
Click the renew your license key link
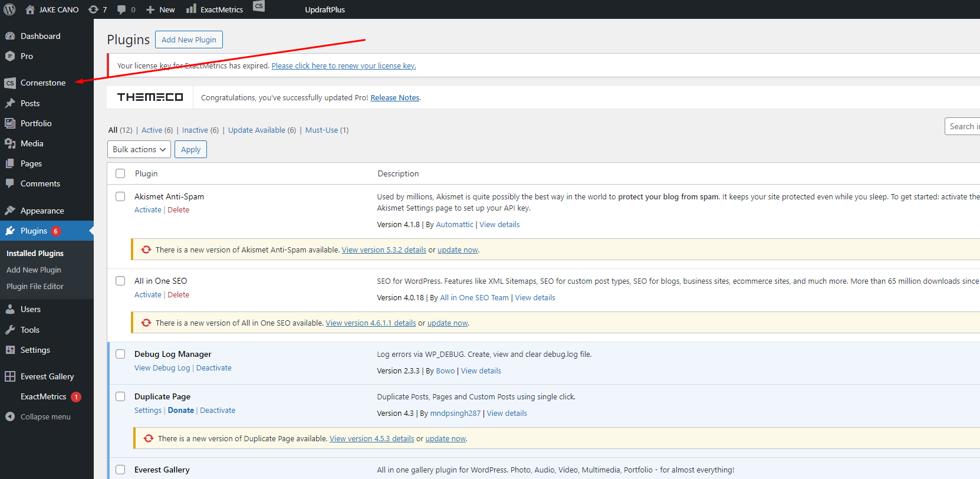(344, 66)
